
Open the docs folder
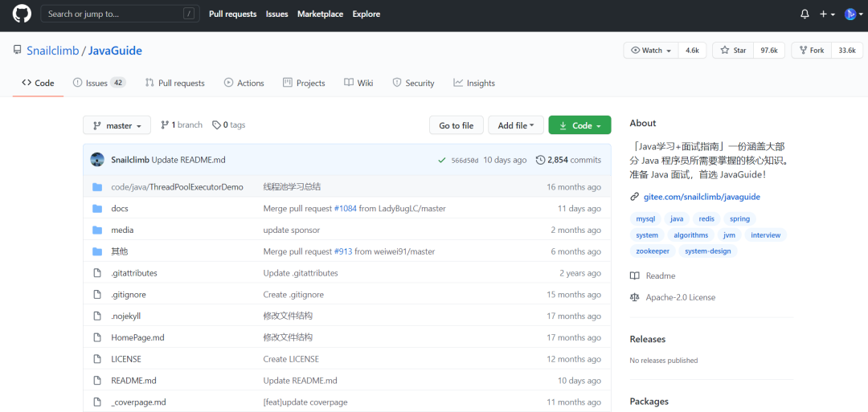[120, 209]
